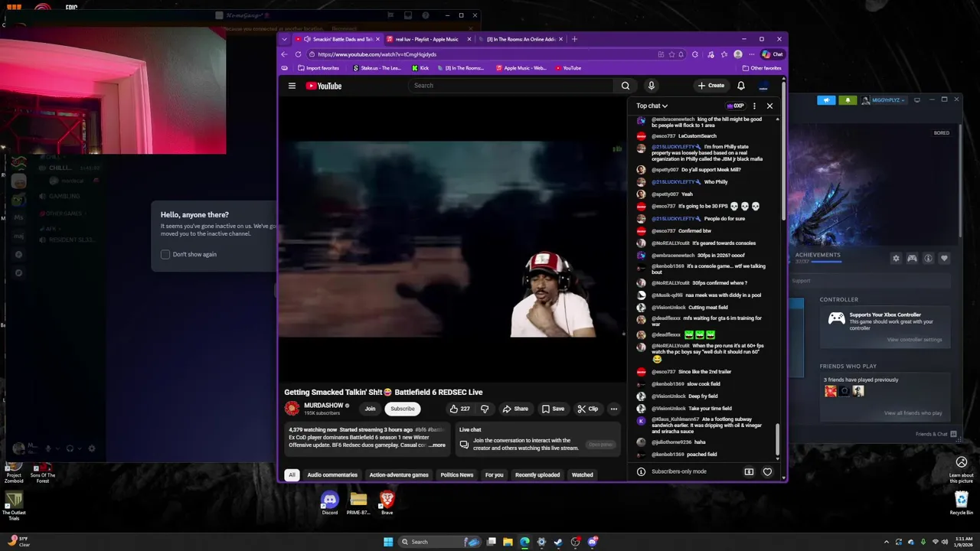
Task: Switch to In The Rooms tab
Action: coord(520,39)
